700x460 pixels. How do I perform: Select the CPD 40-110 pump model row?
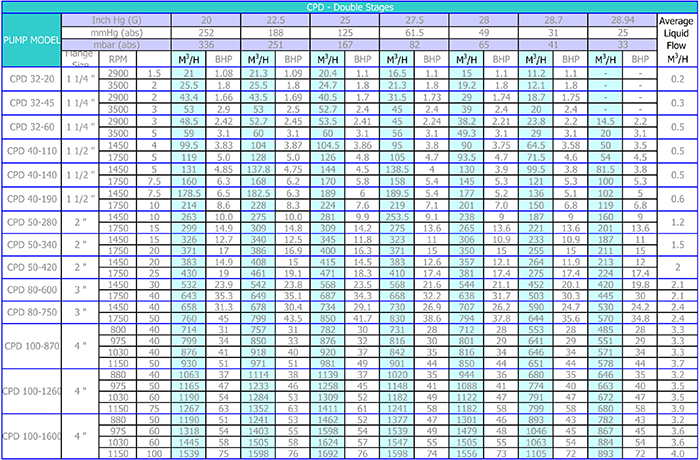(x=32, y=150)
